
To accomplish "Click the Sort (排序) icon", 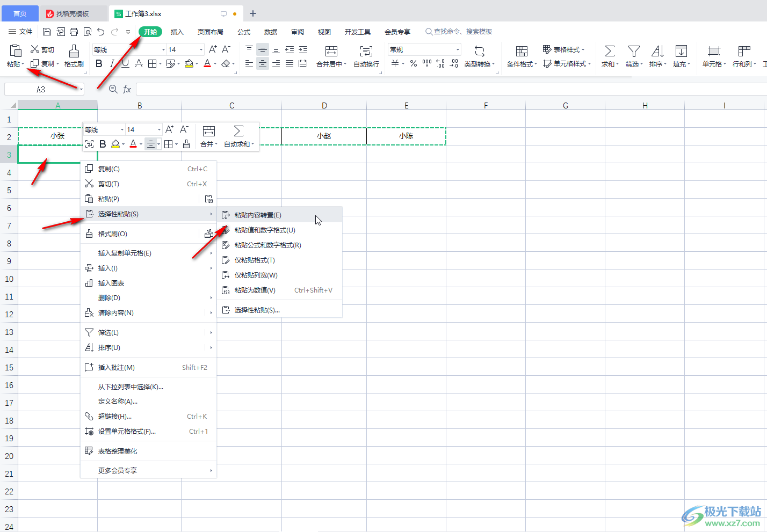I will pyautogui.click(x=657, y=51).
